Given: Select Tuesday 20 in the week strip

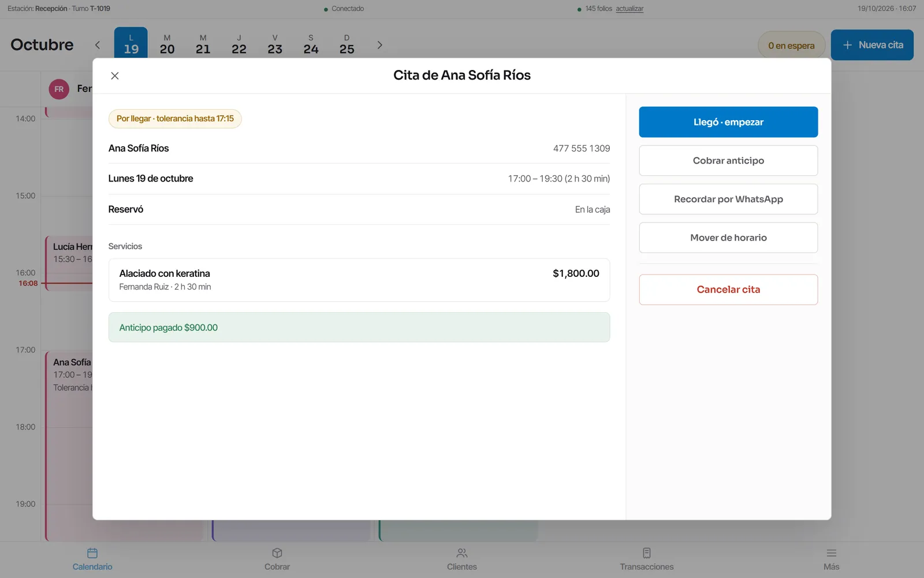Looking at the screenshot, I should [167, 44].
